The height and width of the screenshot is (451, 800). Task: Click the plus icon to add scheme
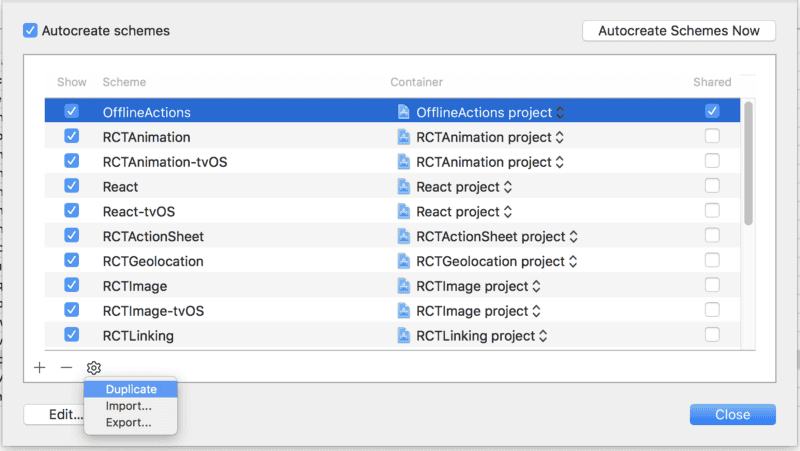click(40, 367)
